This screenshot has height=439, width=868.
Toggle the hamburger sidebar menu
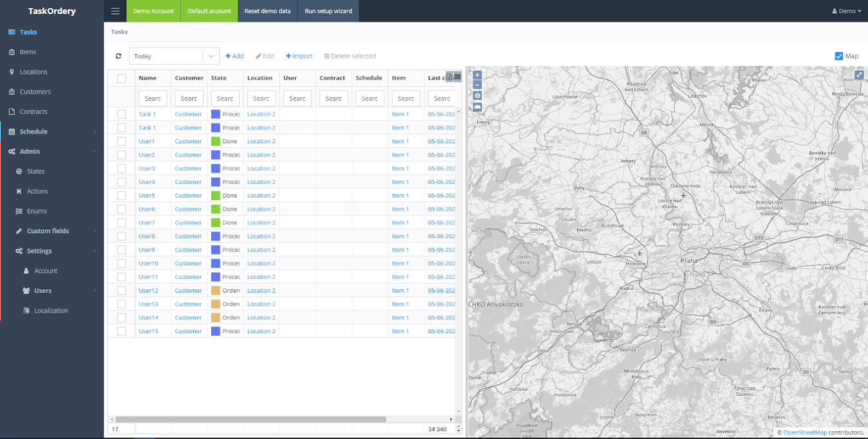(115, 11)
